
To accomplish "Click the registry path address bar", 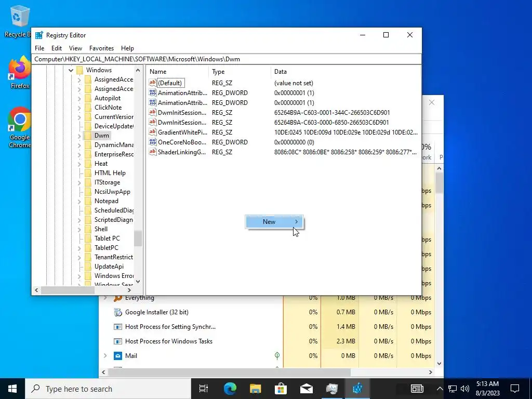I will click(x=227, y=59).
